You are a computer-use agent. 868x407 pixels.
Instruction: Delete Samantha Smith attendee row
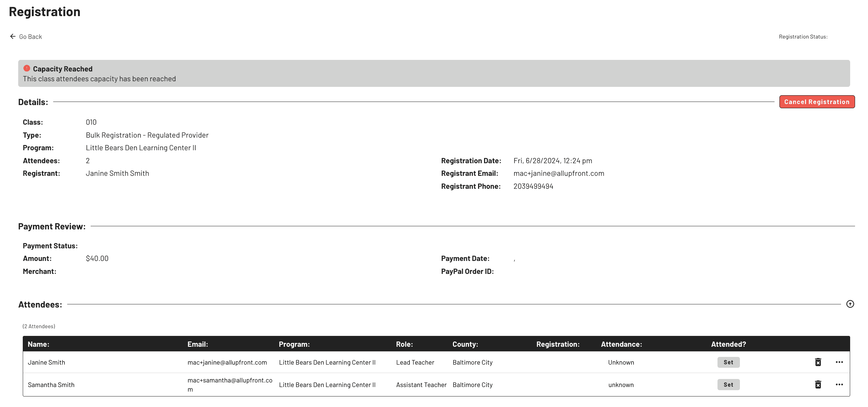tap(818, 385)
